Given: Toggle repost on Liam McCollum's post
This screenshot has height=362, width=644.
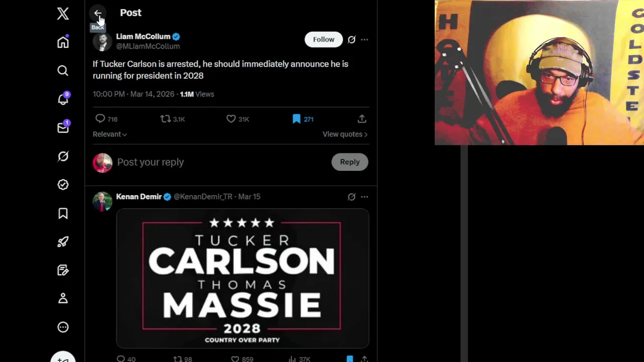Looking at the screenshot, I should (x=172, y=119).
